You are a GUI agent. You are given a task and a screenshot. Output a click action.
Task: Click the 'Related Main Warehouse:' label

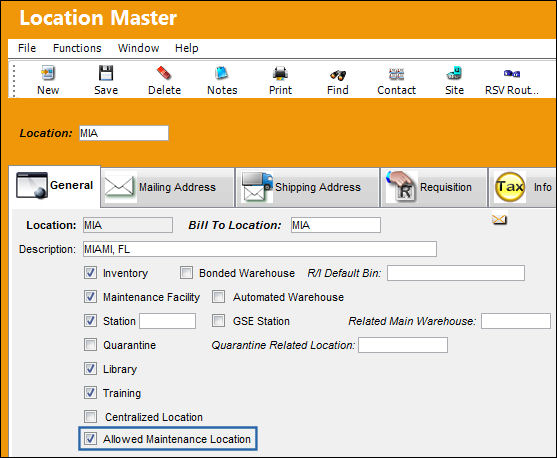[x=412, y=321]
